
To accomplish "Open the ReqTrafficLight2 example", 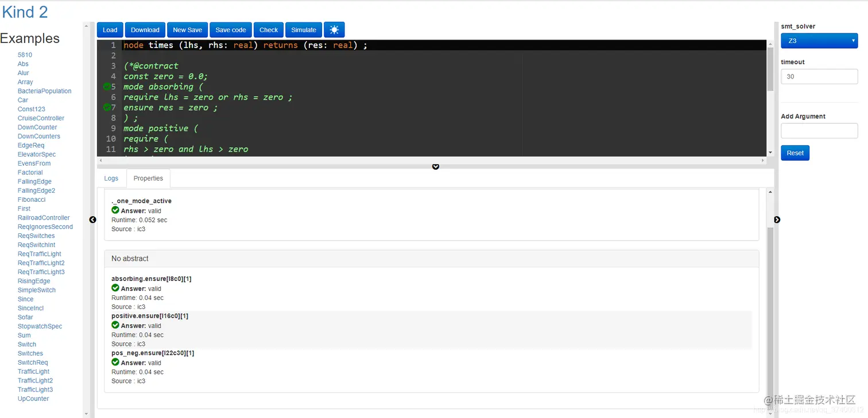I will click(x=41, y=263).
